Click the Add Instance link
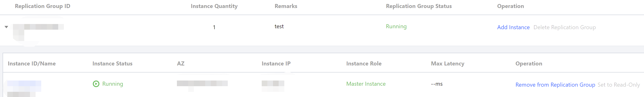Image resolution: width=644 pixels, height=97 pixels. click(x=513, y=27)
